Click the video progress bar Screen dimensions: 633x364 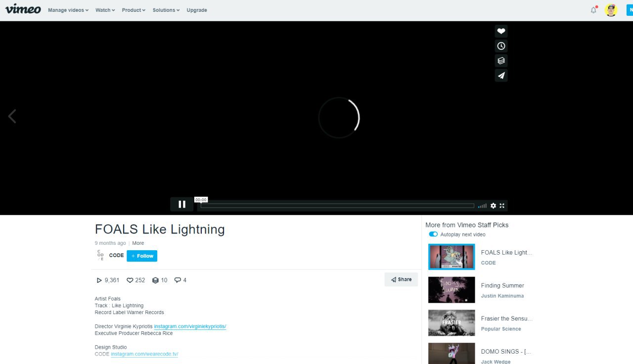[x=337, y=206]
